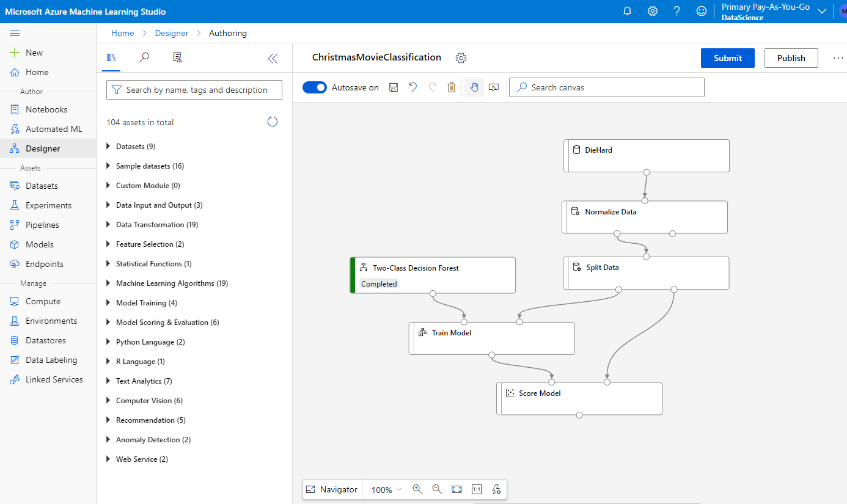Click the Submit button
Image resolution: width=847 pixels, height=504 pixels.
tap(727, 58)
